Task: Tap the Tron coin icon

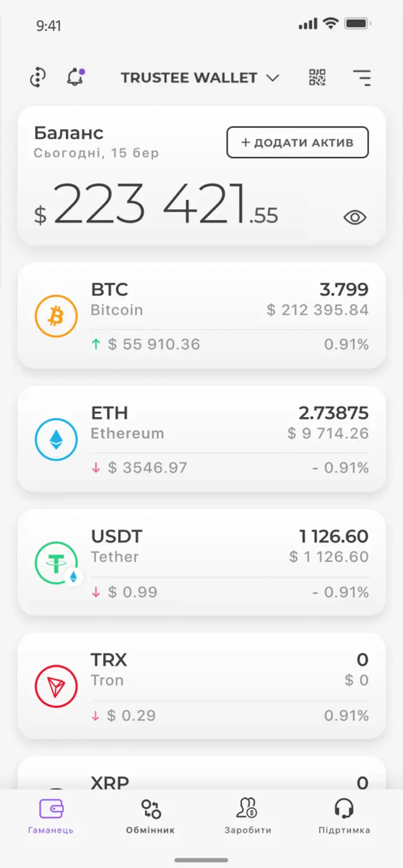Action: pos(56,687)
